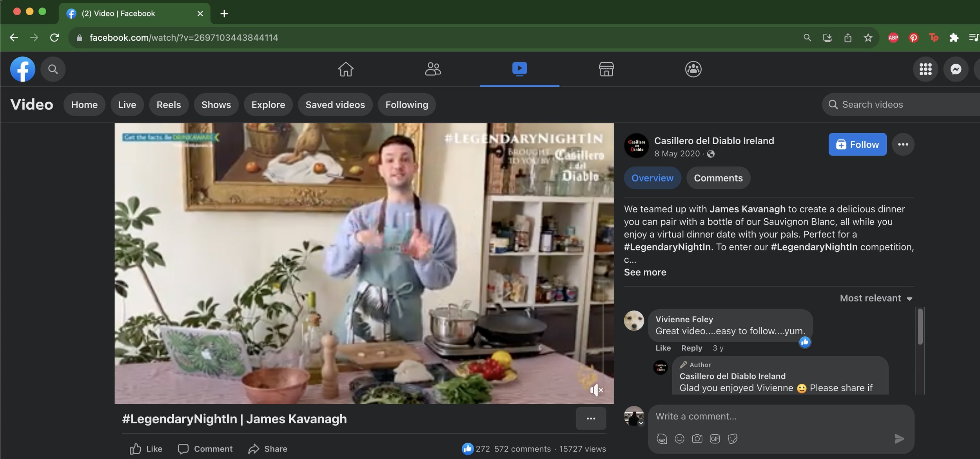Open the Pinterest extension icon

[913, 38]
